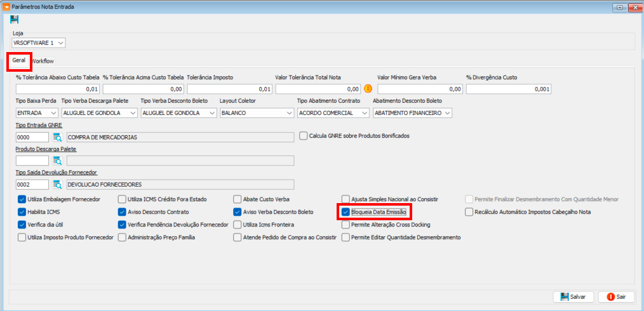Enable Calcula GNRE sobre Produtos Bonificados

coord(304,135)
